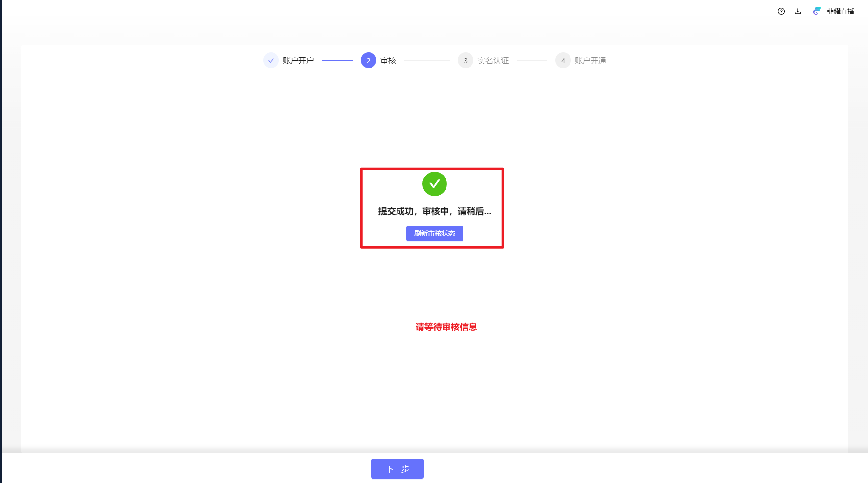Click the step 2 number circle
This screenshot has width=868, height=483.
pyautogui.click(x=369, y=60)
